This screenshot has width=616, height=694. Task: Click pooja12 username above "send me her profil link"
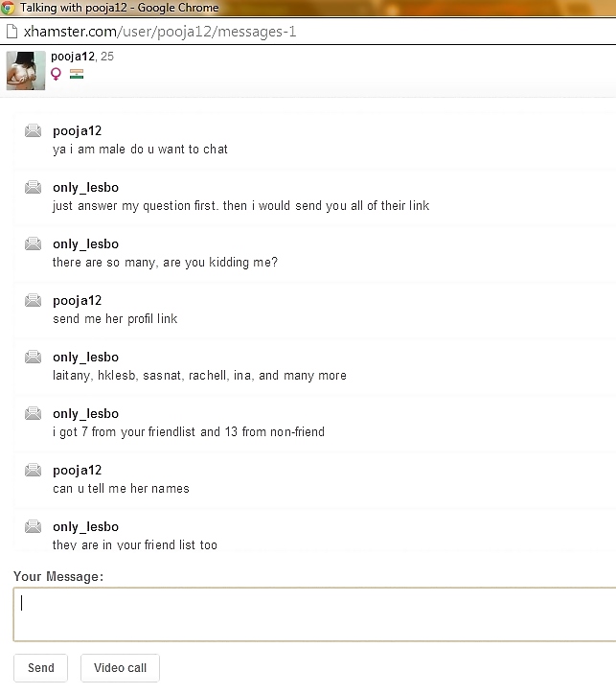[77, 300]
